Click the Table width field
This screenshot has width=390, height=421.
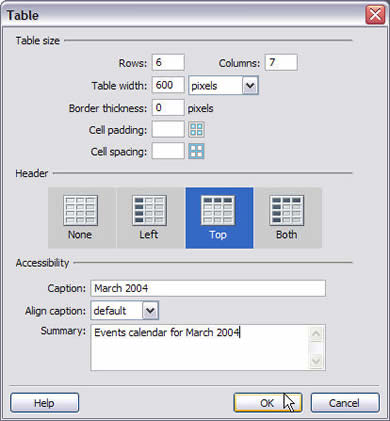168,85
